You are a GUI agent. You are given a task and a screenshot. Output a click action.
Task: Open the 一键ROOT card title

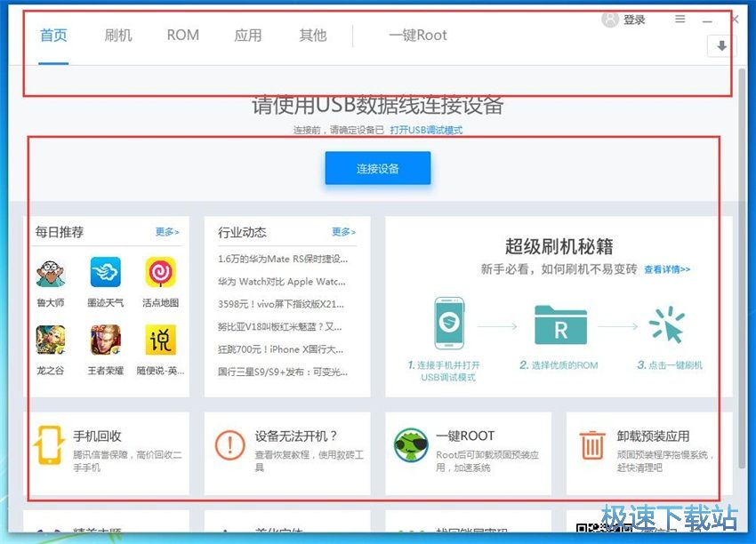click(x=465, y=436)
